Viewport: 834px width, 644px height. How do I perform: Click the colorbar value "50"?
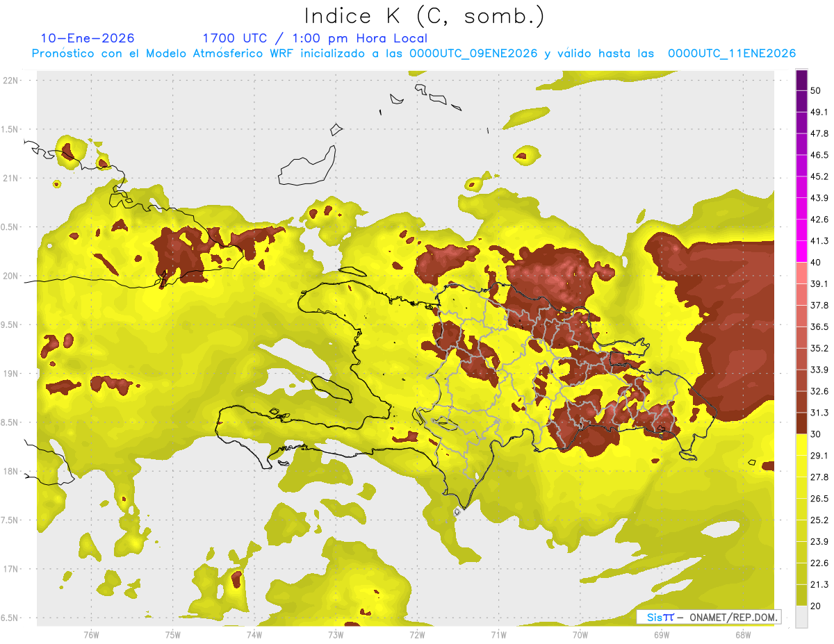click(817, 91)
